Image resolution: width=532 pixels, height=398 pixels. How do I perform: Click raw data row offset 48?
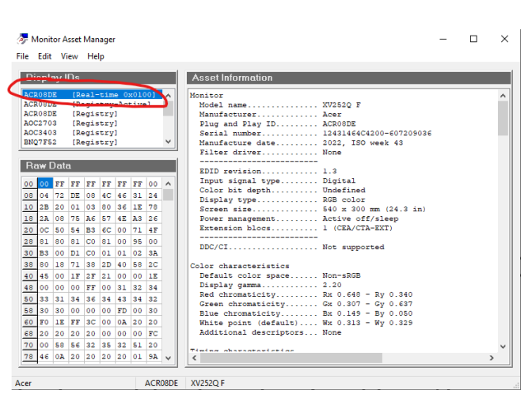pos(28,288)
